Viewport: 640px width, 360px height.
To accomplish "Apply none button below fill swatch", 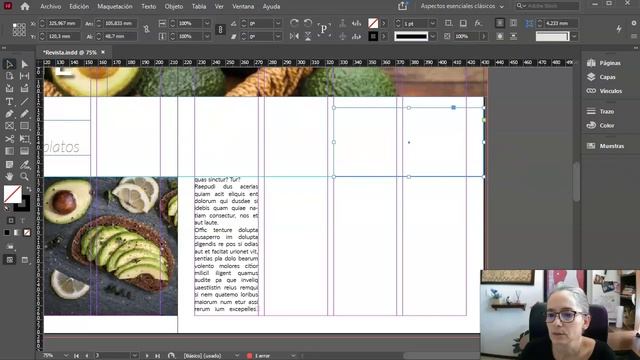I will point(27,233).
